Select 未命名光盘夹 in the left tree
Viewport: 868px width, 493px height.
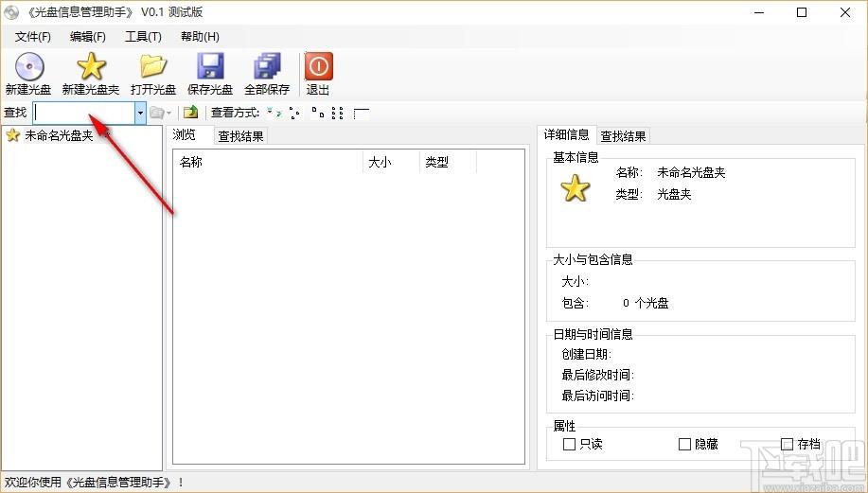click(x=59, y=135)
